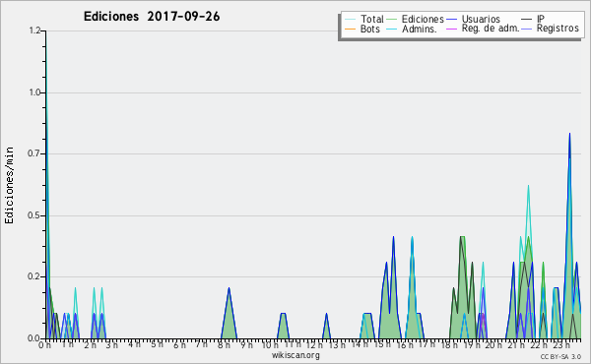Click the '8 h' x-axis label
Screen dimensions: 591x364
(x=224, y=344)
